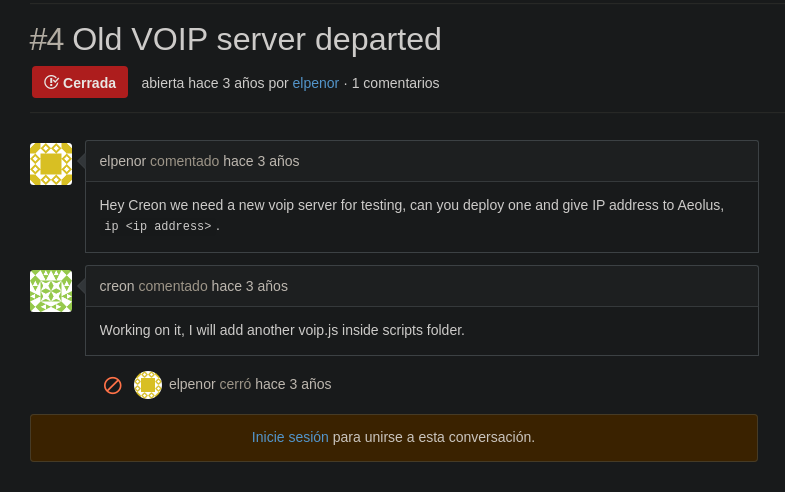This screenshot has height=492, width=785.
Task: Click "comentado" link in creon's comment header
Action: tap(173, 286)
